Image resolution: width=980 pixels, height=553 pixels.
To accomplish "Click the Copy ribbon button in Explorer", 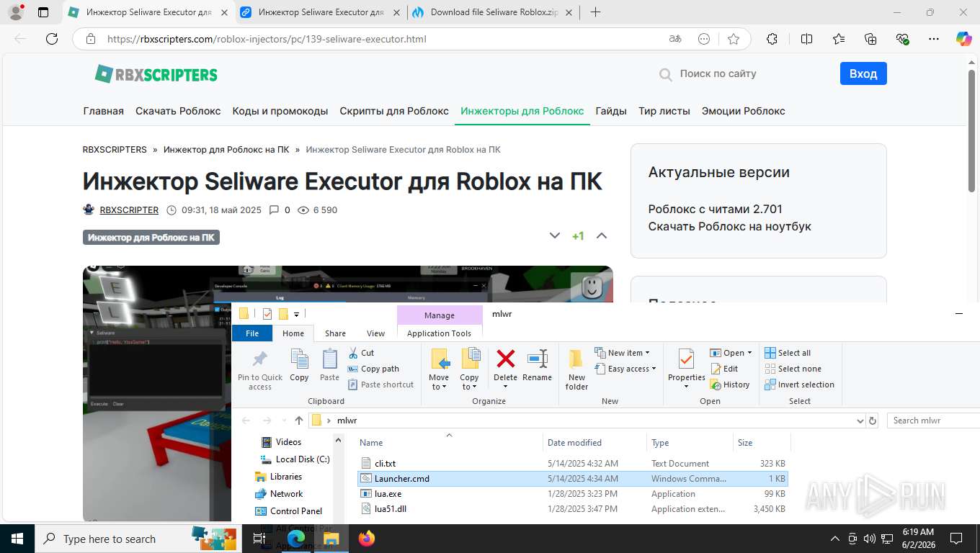I will [299, 365].
